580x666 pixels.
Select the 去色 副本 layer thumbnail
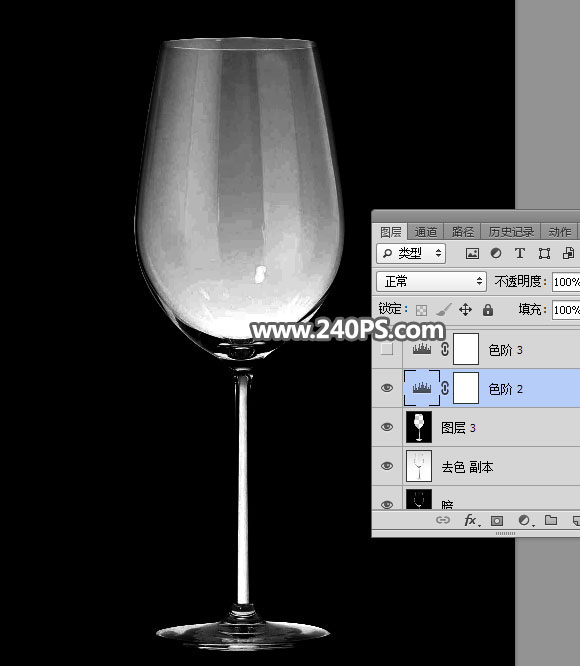pos(419,466)
